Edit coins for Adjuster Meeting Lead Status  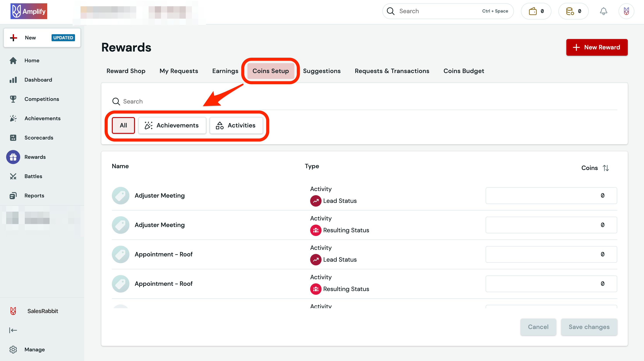click(551, 195)
